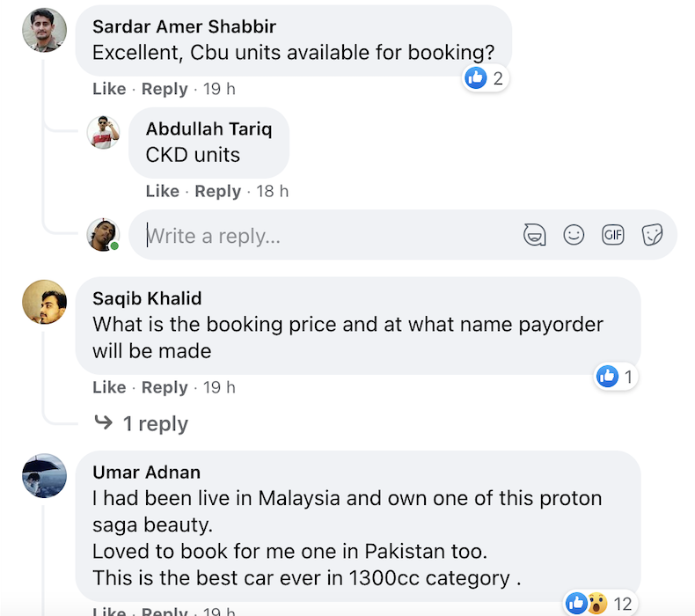
Task: Like Sardar Amer Shabbir's comment
Action: click(109, 89)
